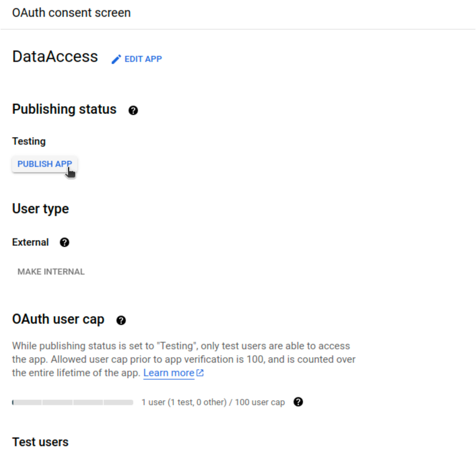Click the pencil edit icon beside DataAccess
The height and width of the screenshot is (463, 476).
[x=116, y=58]
